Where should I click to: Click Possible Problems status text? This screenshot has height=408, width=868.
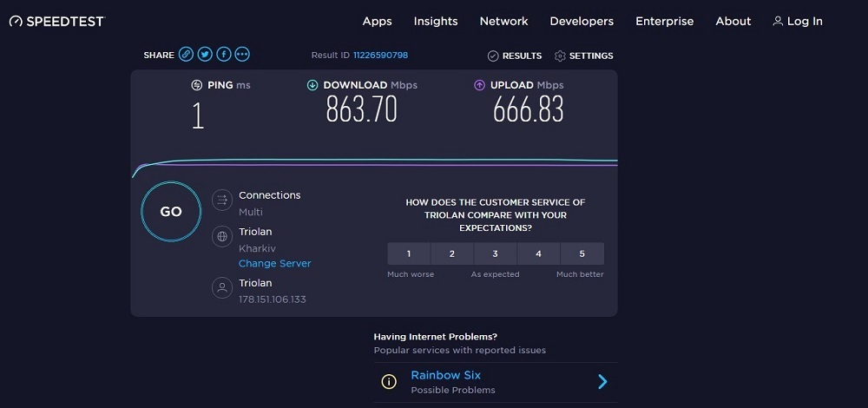click(x=453, y=391)
